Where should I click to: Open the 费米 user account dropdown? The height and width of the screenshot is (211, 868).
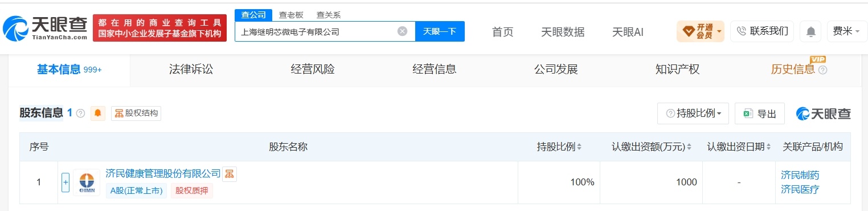coord(847,31)
